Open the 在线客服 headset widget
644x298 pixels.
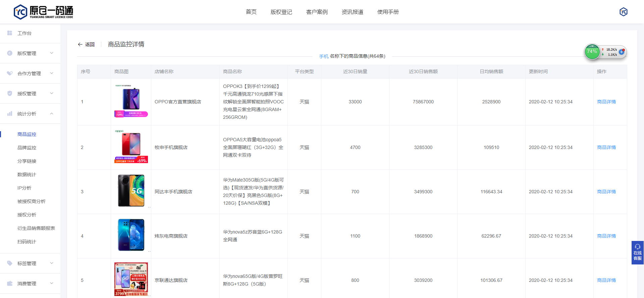(637, 253)
